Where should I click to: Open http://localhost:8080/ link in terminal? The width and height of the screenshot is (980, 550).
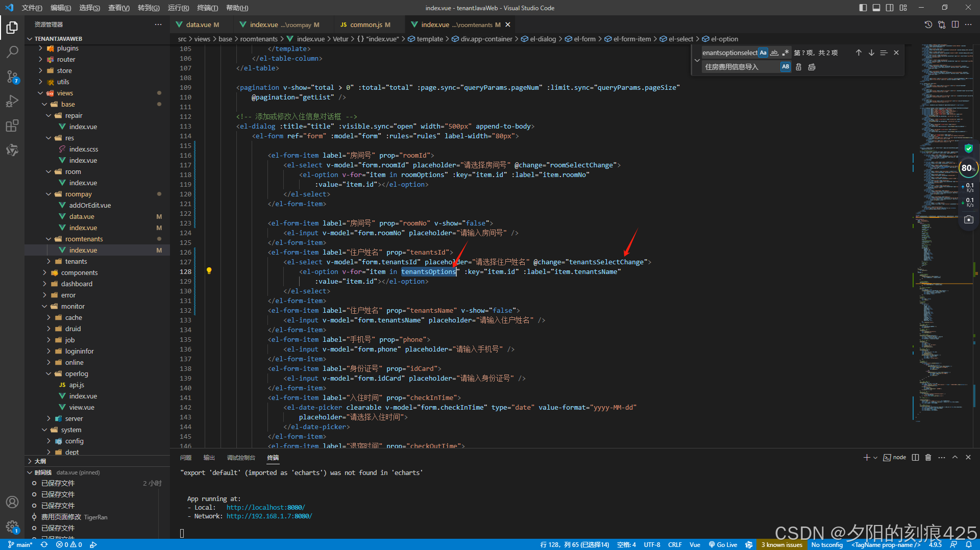[x=265, y=507]
